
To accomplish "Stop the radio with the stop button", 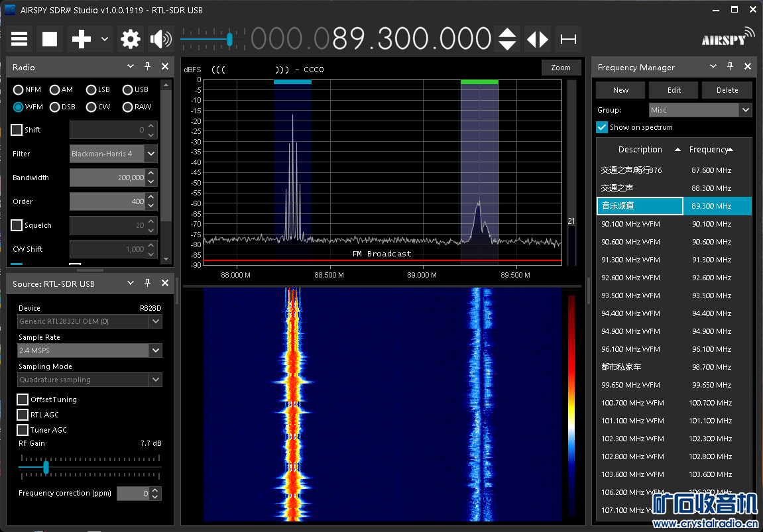I will [50, 39].
